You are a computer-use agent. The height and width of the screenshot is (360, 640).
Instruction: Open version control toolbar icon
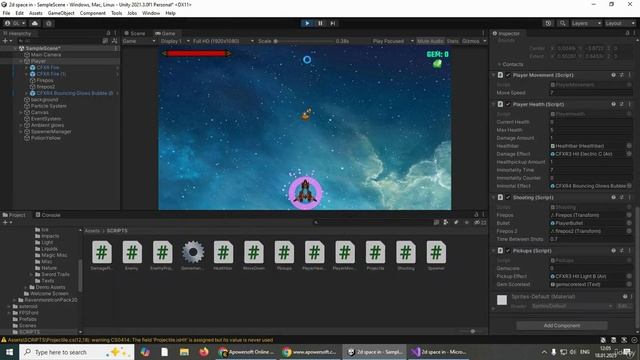(49, 23)
